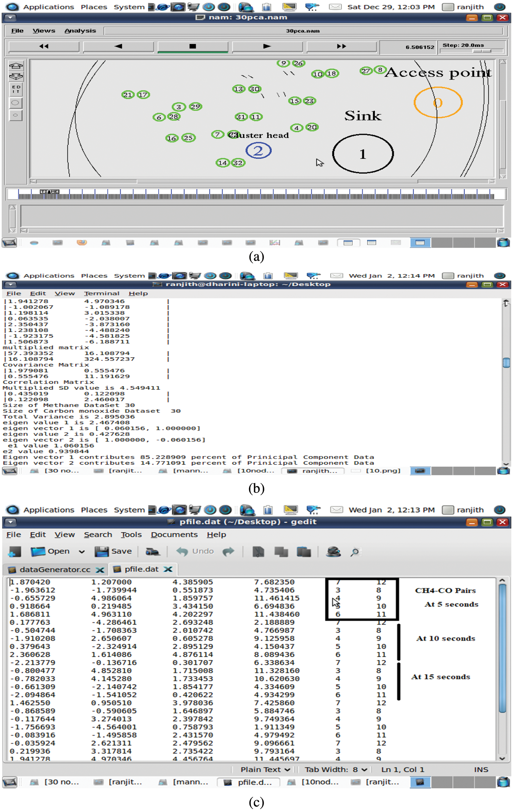Switch to the dataGenerator.cc tab
513x812 pixels.
55,570
